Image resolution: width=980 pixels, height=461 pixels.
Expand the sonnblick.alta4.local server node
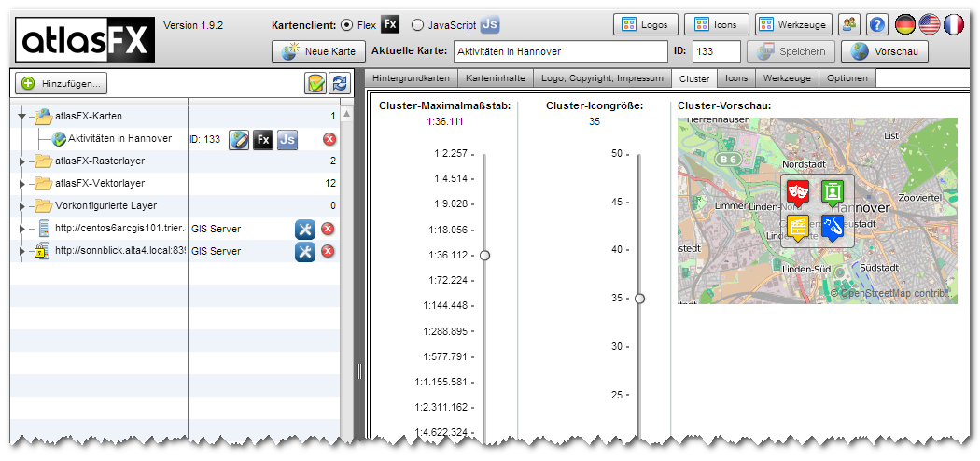point(22,251)
